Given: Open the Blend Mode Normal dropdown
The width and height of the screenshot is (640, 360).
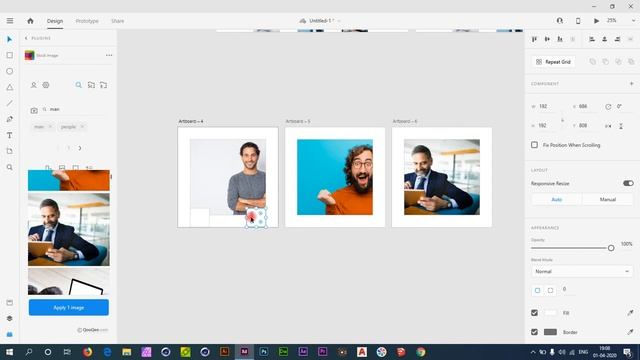Looking at the screenshot, I should coord(582,271).
